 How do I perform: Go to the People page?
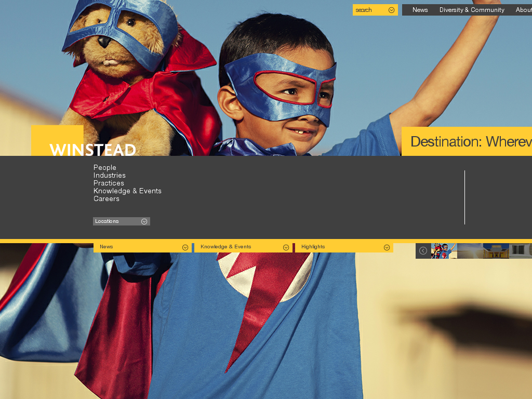pos(105,167)
